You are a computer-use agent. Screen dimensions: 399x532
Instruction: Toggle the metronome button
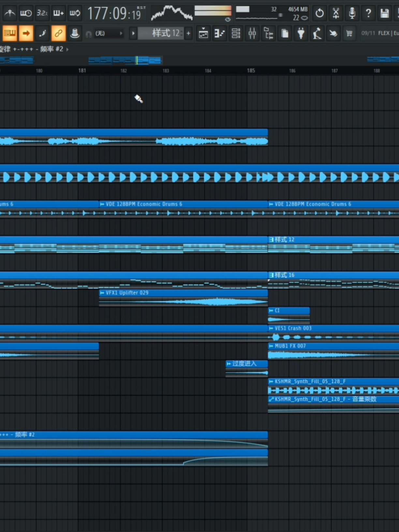point(9,13)
